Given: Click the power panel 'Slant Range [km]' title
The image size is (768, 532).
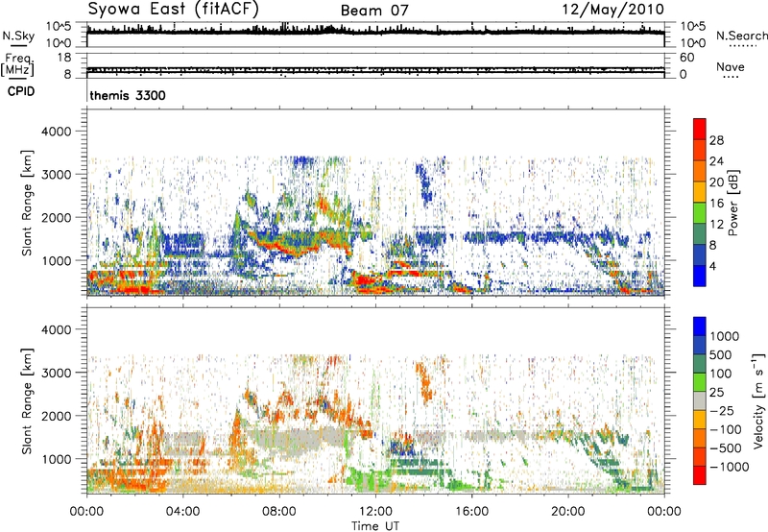Looking at the screenshot, I should pyautogui.click(x=27, y=203).
